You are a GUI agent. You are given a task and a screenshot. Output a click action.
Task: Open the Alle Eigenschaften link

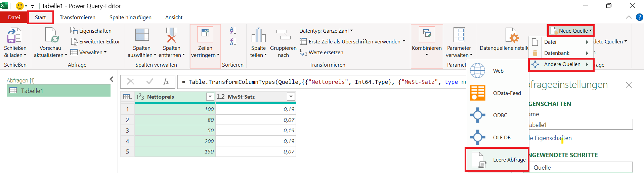click(550, 138)
